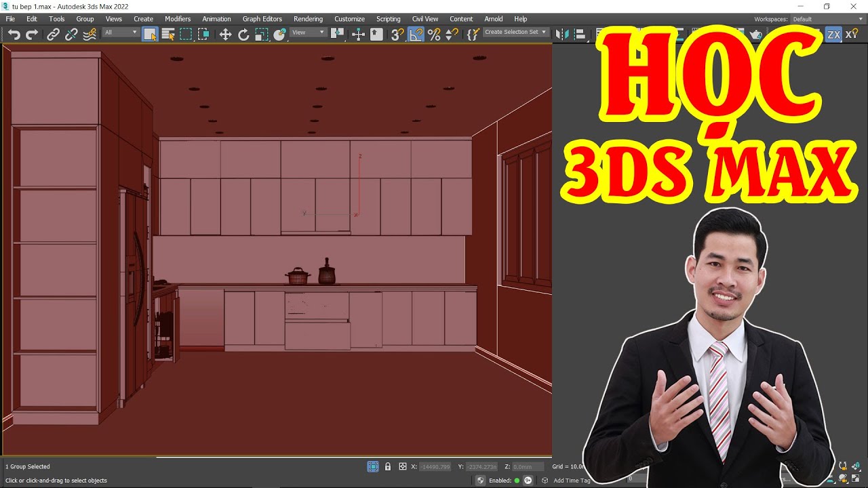Toggle the Angle Snap button
Screen dimensions: 868x488
tap(416, 35)
